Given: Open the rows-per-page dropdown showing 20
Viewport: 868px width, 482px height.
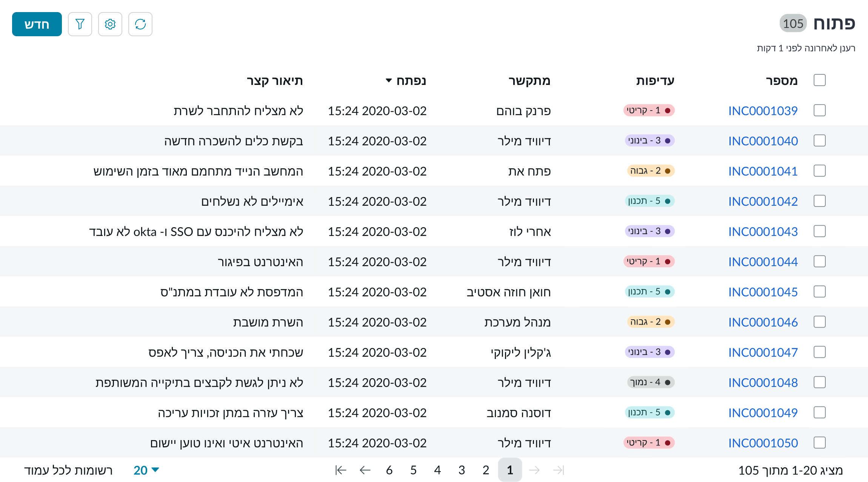Looking at the screenshot, I should [x=140, y=470].
